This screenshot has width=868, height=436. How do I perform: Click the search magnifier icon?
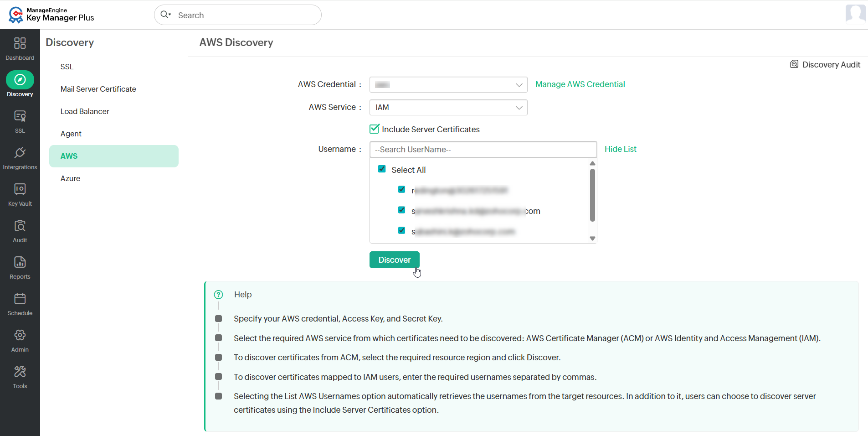165,15
